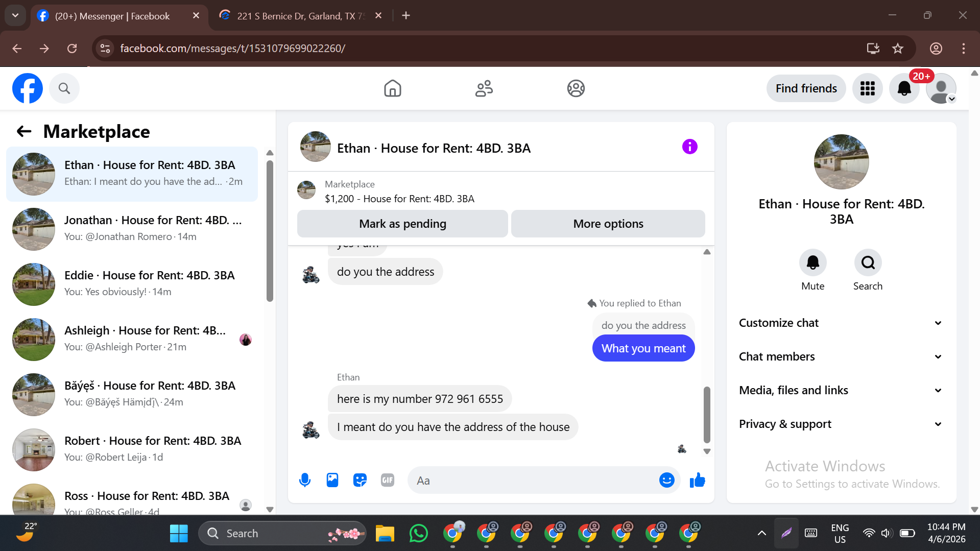Screen dimensions: 980x551
Task: Switch to 221 S Bernice Dr tab
Action: click(300, 16)
